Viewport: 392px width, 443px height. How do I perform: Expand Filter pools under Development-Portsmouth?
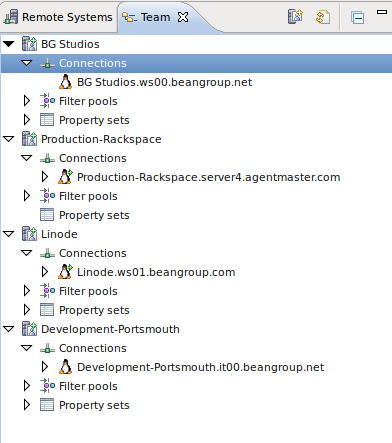[27, 386]
